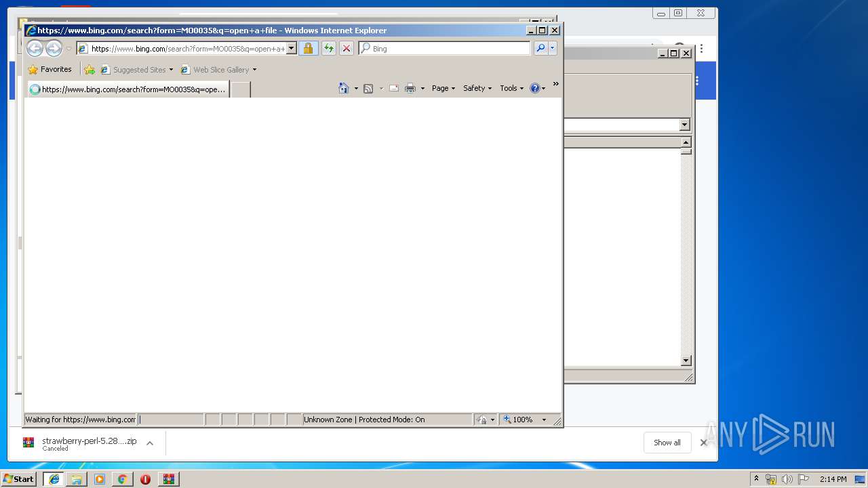Screen dimensions: 868x488
Task: Click scrollbar up arrow in background dialog
Action: click(686, 142)
